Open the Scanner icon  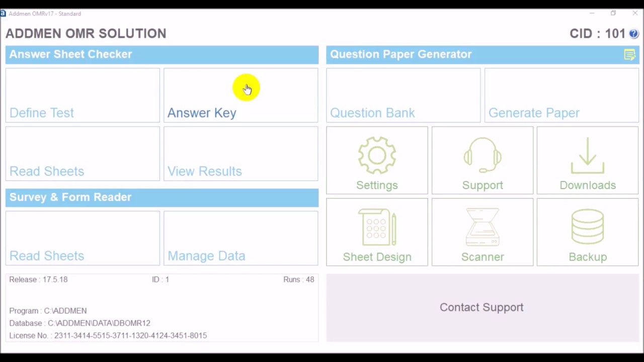point(482,228)
